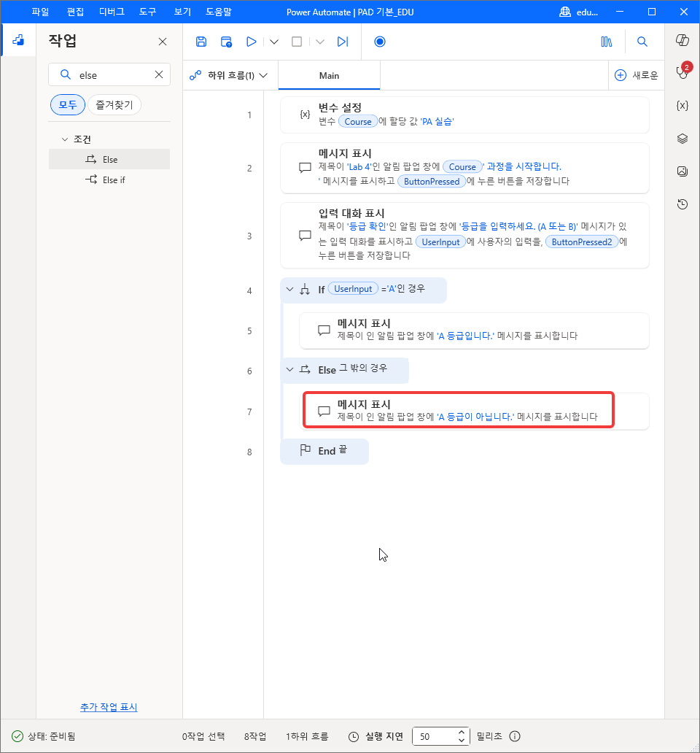This screenshot has width=700, height=753.
Task: Click the UserInput chip in 입력 대화 표시
Action: [440, 242]
